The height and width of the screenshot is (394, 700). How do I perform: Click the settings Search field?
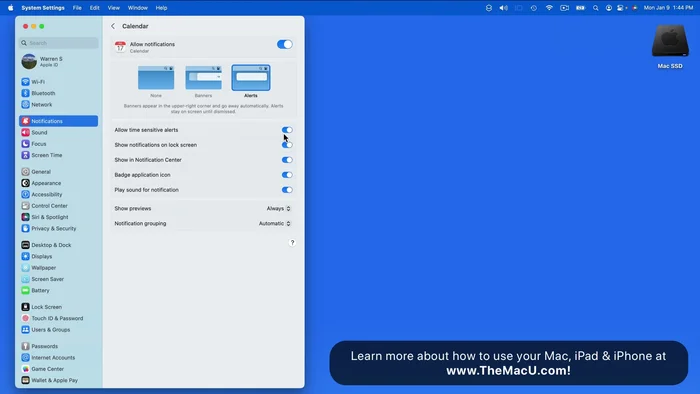(58, 43)
